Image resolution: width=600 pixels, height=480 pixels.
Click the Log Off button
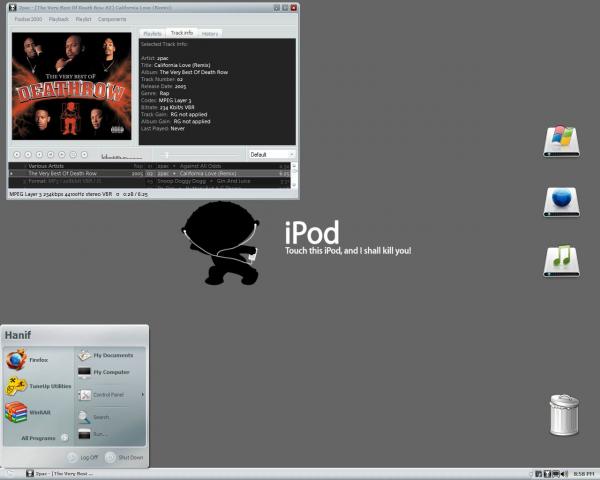pos(83,457)
